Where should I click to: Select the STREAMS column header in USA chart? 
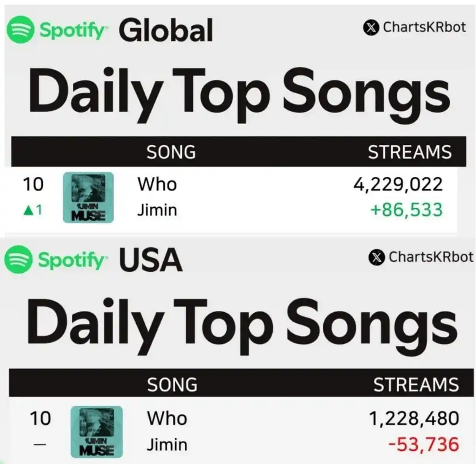coord(416,384)
